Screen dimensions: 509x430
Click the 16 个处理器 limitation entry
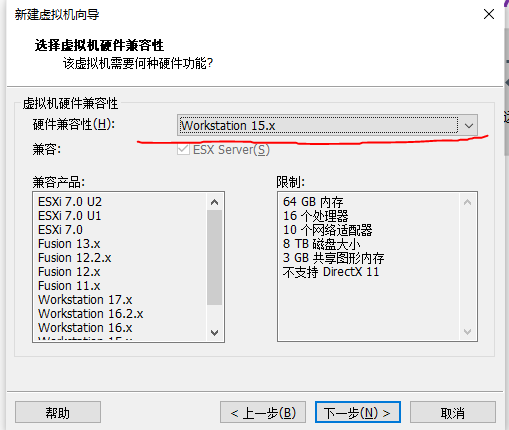pos(315,216)
